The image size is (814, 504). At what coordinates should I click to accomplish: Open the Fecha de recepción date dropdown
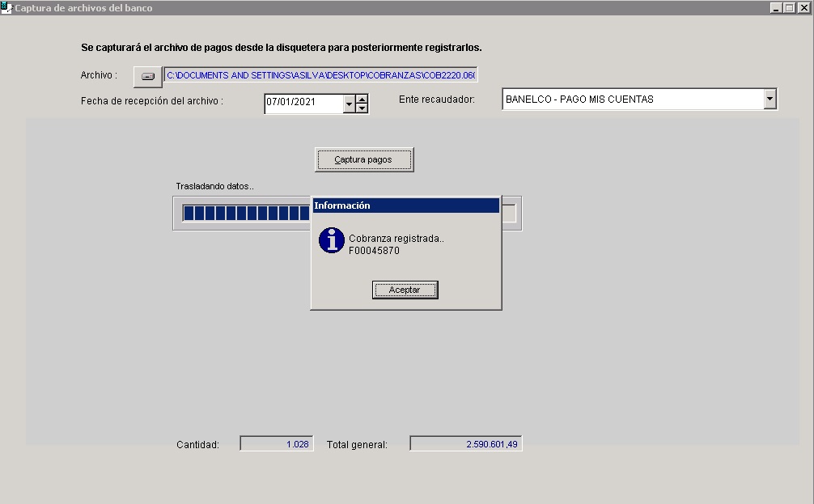pyautogui.click(x=348, y=104)
